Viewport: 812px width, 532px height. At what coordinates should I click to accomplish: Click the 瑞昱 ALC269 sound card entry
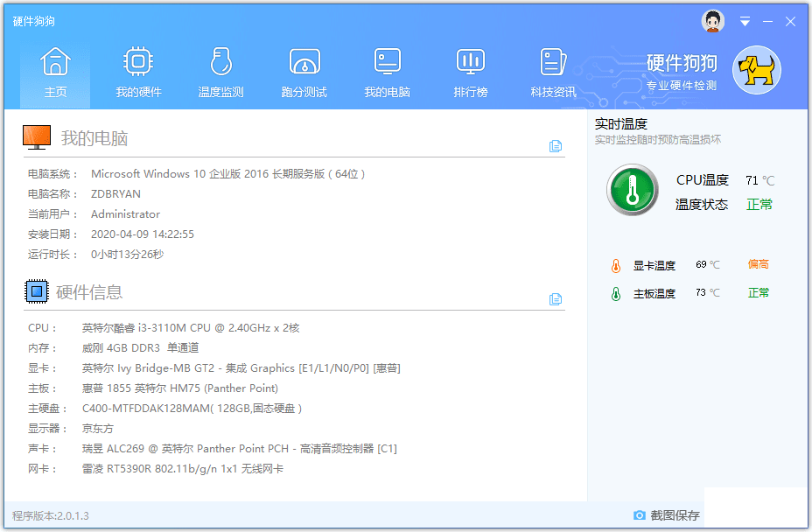pyautogui.click(x=239, y=449)
